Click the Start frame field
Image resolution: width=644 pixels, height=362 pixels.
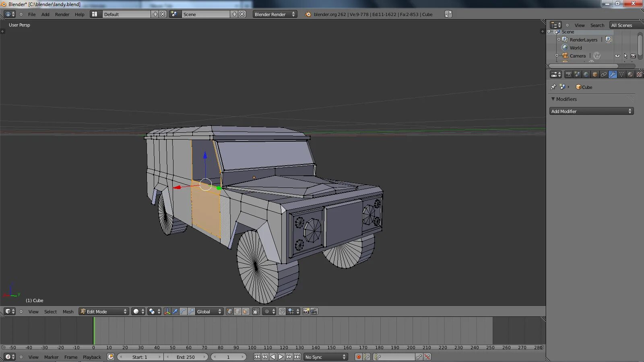coord(140,357)
